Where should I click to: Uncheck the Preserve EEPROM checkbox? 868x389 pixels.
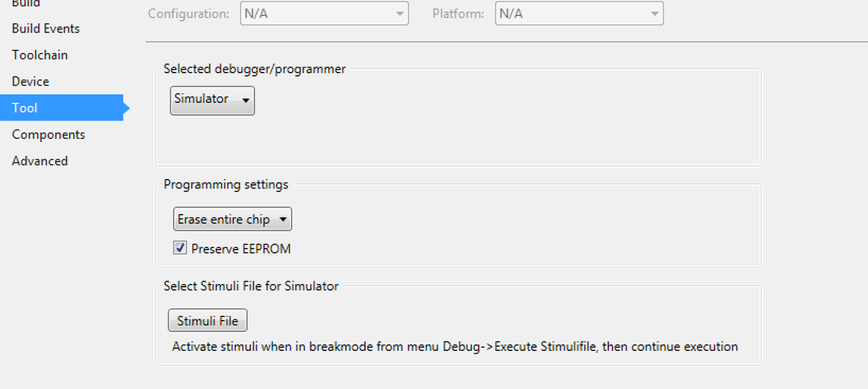(180, 248)
